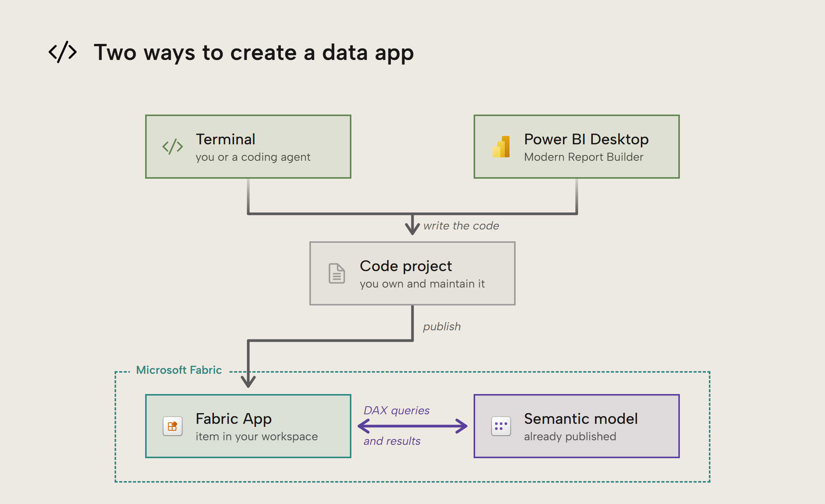Click 'item in your workspace' subtitle

point(257,436)
